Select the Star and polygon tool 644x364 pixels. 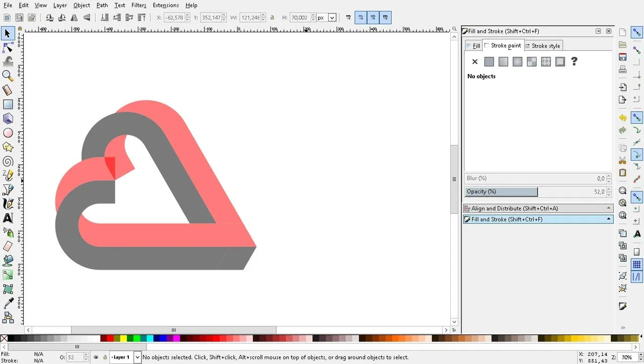point(8,147)
